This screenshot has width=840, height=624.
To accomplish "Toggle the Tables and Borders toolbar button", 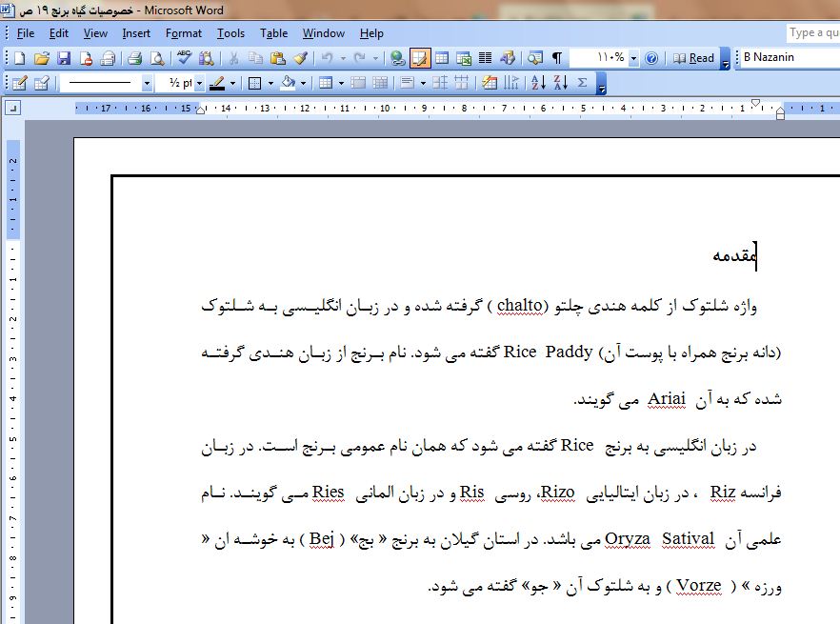I will (x=419, y=58).
